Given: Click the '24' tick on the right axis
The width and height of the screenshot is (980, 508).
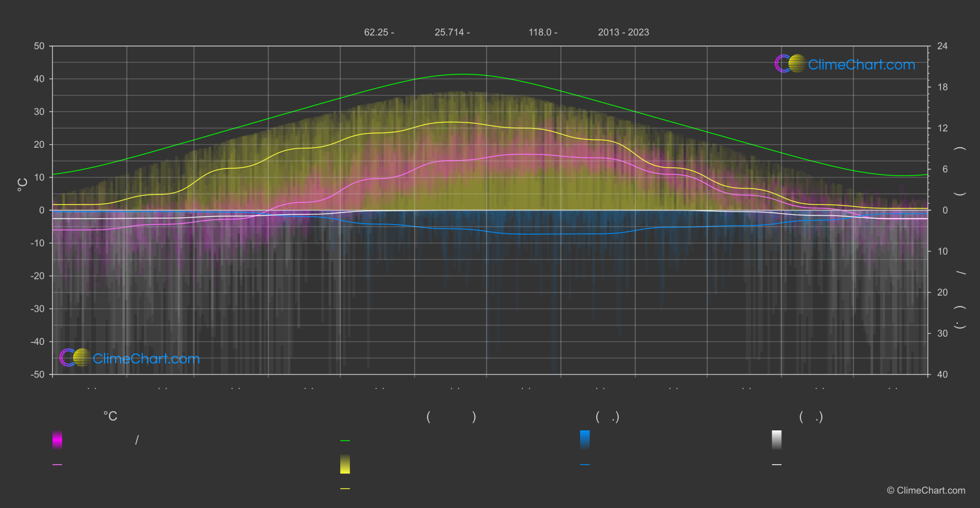Looking at the screenshot, I should [x=942, y=46].
